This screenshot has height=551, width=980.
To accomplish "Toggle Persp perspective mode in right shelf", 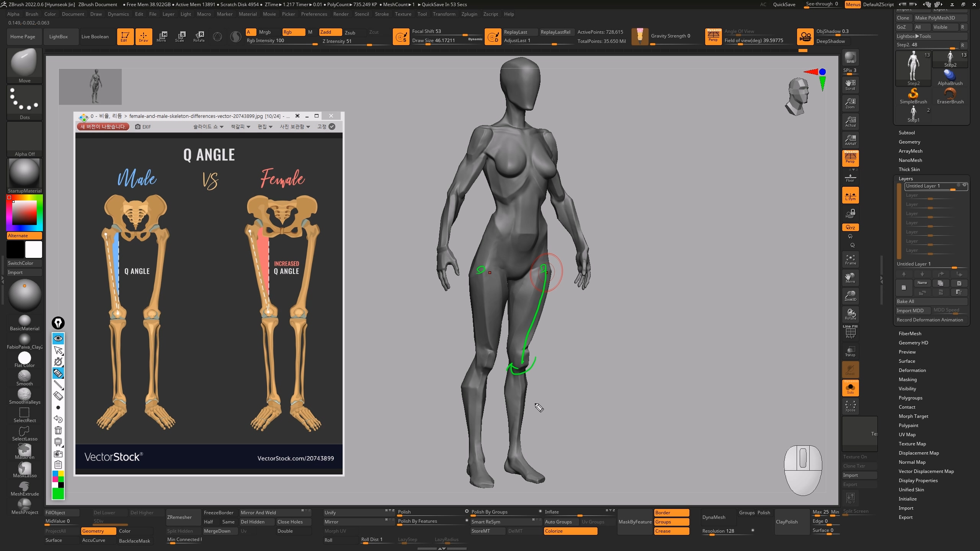I will pyautogui.click(x=850, y=158).
